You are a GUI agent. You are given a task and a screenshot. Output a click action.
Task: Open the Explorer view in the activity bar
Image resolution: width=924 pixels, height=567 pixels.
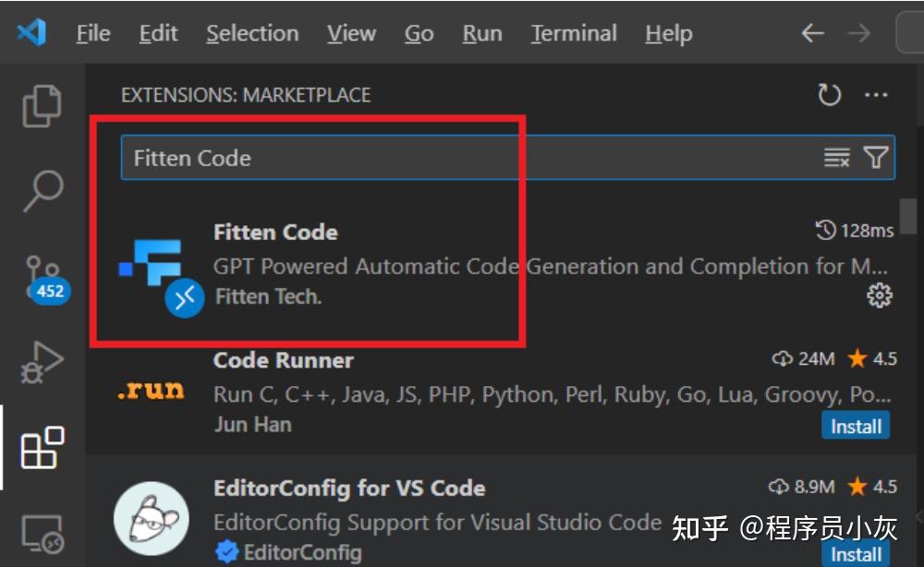tap(41, 104)
